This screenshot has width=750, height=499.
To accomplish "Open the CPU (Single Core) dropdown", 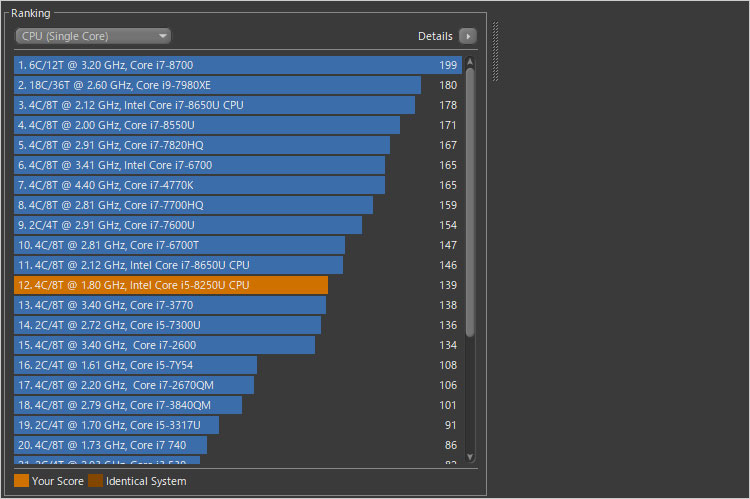I will pyautogui.click(x=93, y=36).
